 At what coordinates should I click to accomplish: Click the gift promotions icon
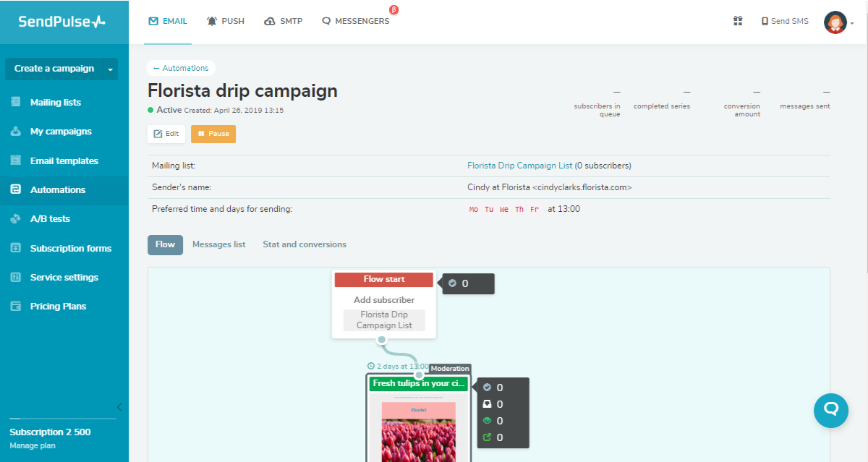pyautogui.click(x=738, y=21)
